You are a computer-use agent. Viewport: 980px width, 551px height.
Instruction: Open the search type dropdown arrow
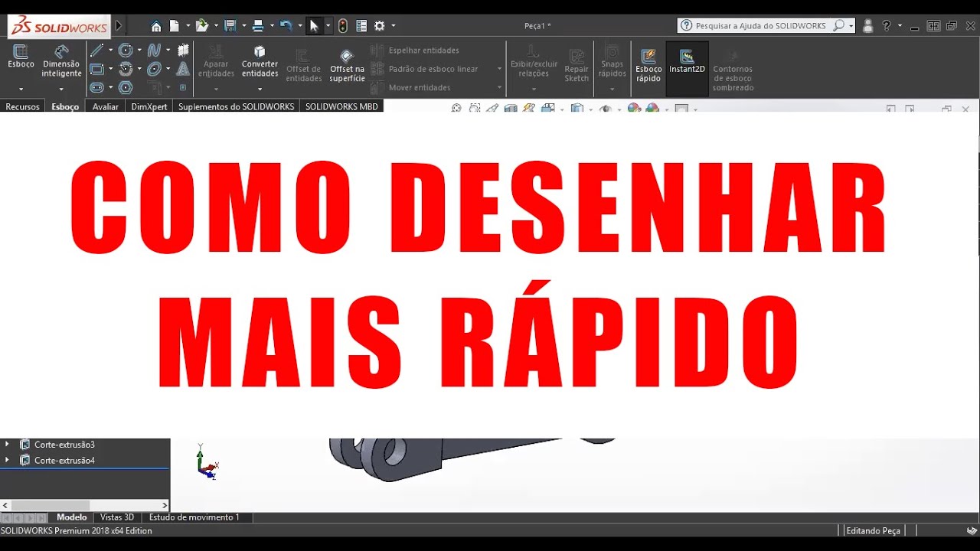851,26
